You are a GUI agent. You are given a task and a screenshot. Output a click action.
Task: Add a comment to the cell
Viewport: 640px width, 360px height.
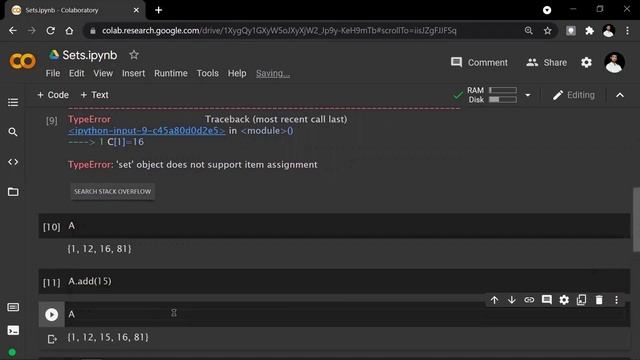coord(547,300)
